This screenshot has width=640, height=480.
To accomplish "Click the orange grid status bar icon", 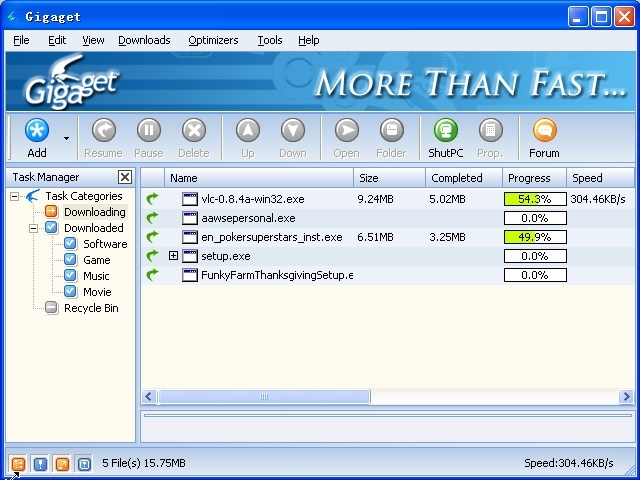I will point(18,464).
